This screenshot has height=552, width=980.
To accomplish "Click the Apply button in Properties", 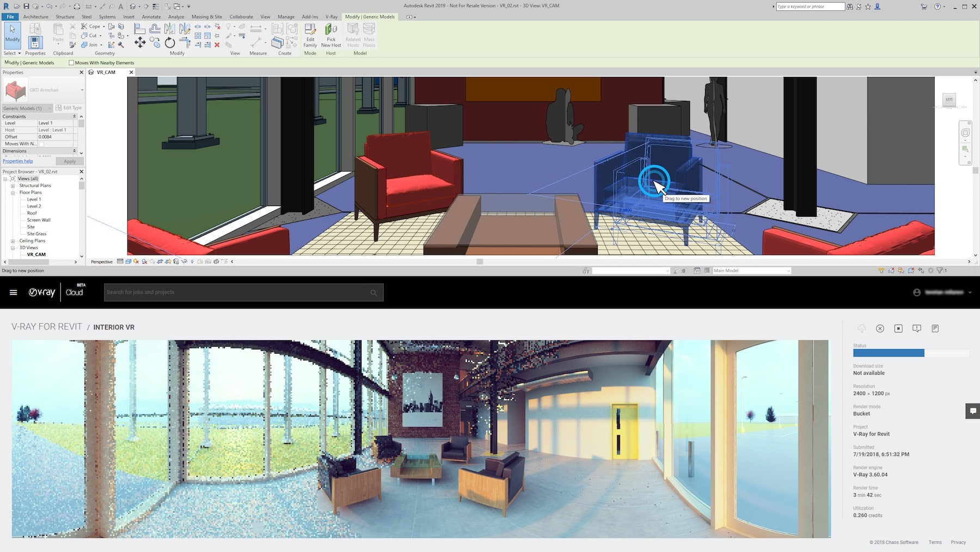I will pos(70,161).
